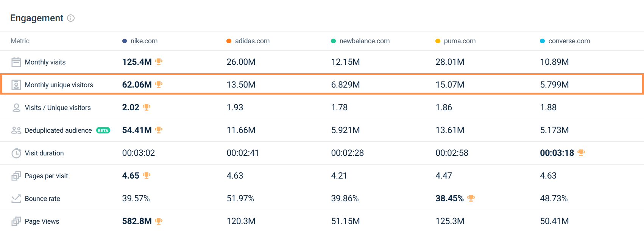Viewport: 644px width, 243px height.
Task: Click the Page Views icon
Action: pos(16,221)
